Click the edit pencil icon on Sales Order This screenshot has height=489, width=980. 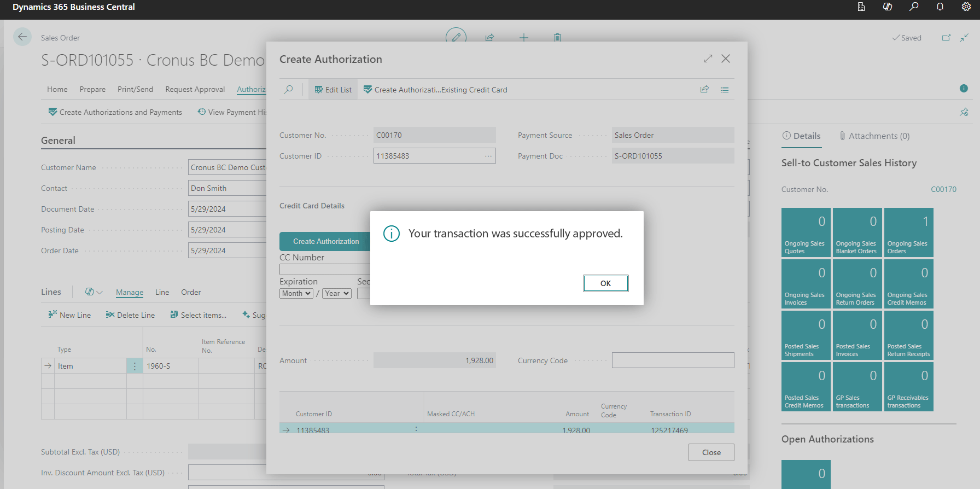[456, 37]
